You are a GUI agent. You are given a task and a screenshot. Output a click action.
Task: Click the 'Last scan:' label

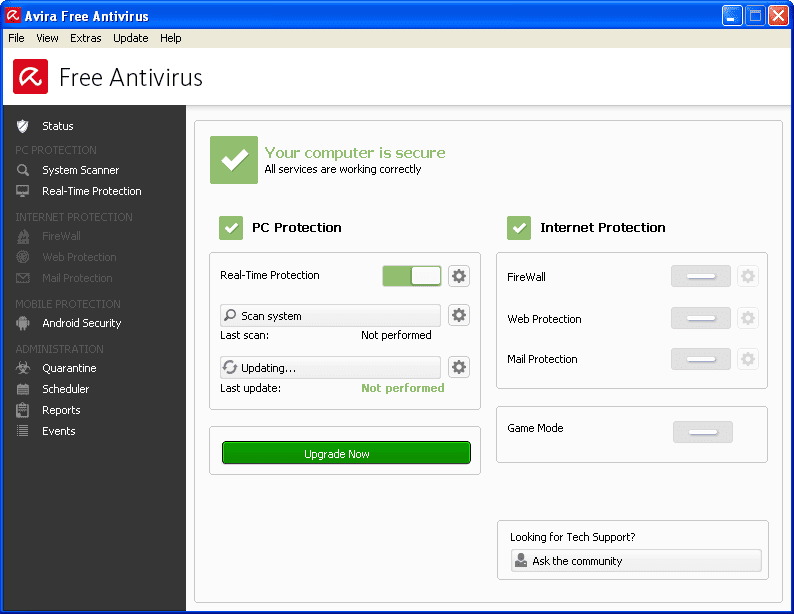[245, 335]
